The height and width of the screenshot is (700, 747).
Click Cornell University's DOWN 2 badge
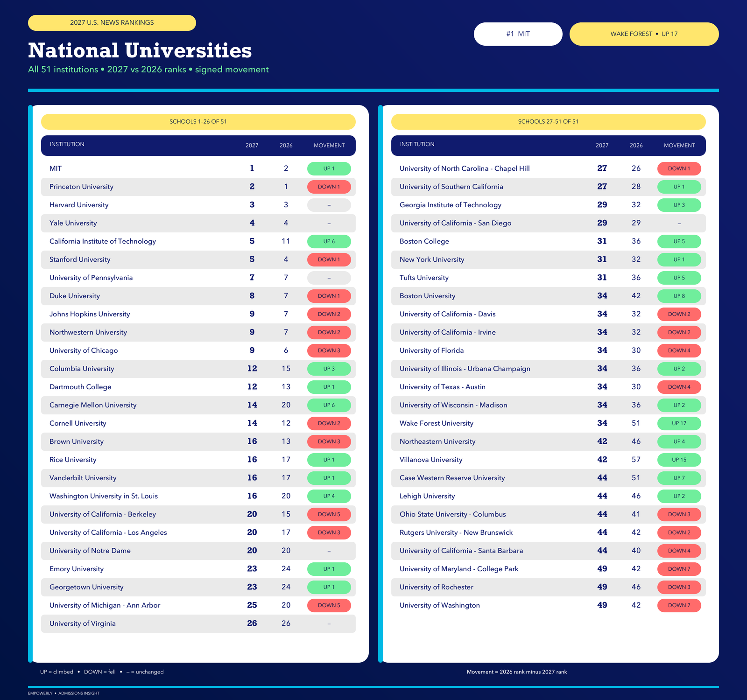pos(329,423)
